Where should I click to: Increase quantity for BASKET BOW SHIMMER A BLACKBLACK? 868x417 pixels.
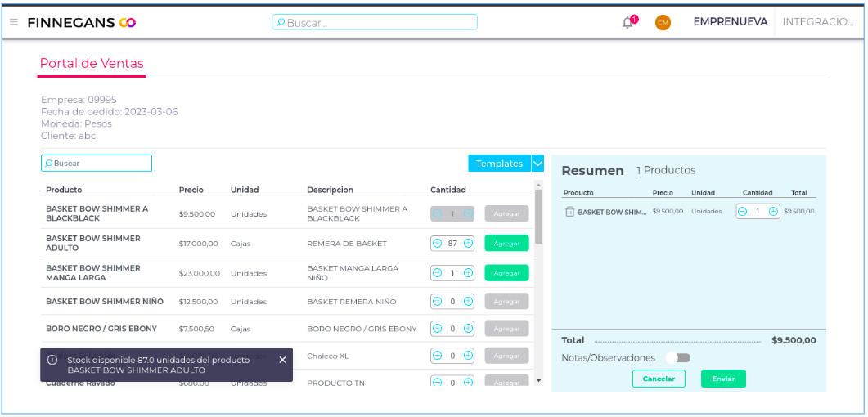click(x=468, y=213)
